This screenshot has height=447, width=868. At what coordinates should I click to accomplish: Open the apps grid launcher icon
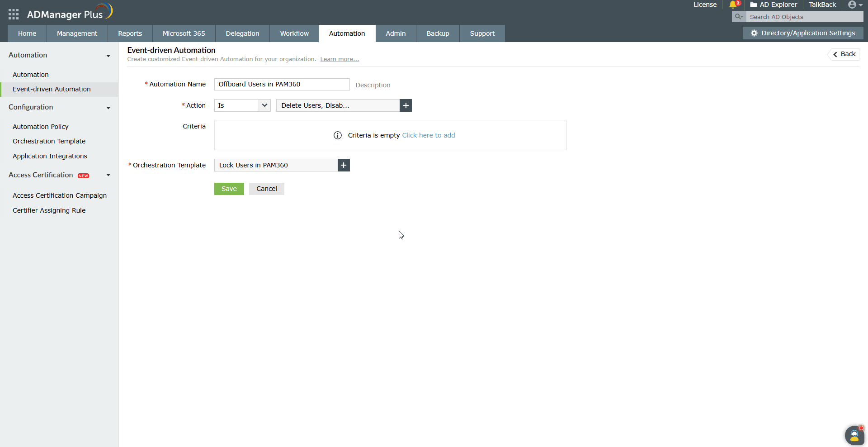click(14, 14)
